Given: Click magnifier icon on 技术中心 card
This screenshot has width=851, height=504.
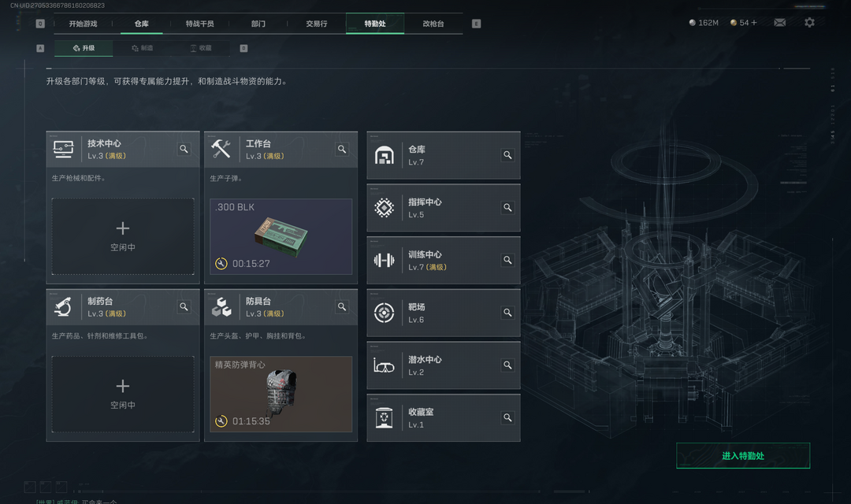Looking at the screenshot, I should [x=184, y=149].
